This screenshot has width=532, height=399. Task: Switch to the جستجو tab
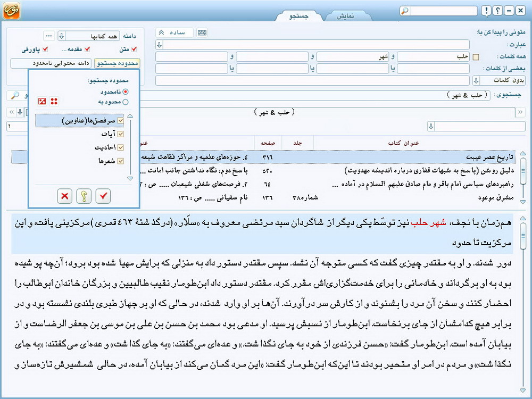(298, 16)
